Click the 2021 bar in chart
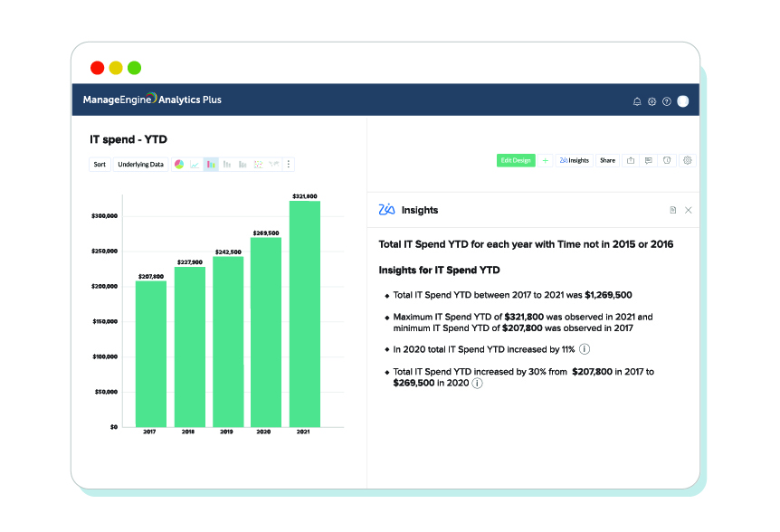This screenshot has width=780, height=532. tap(304, 314)
